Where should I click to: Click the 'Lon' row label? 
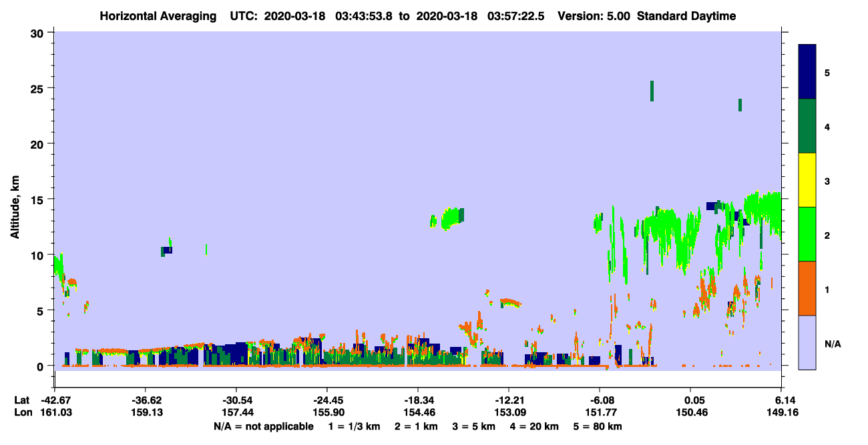click(x=22, y=412)
